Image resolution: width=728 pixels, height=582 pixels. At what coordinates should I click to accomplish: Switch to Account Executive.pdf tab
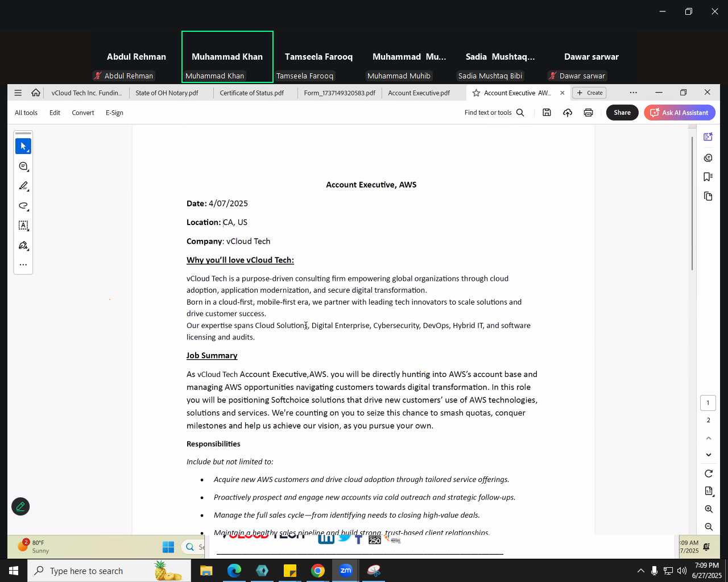pyautogui.click(x=419, y=93)
